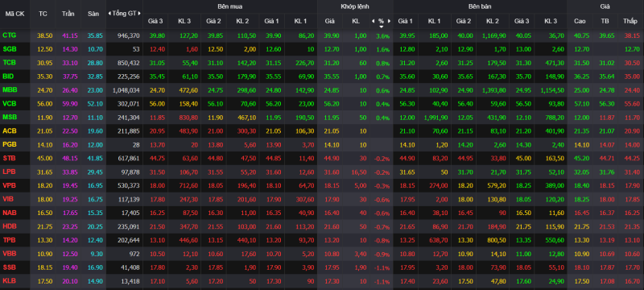Click the -0.9% change in VBB row
This screenshot has height=290, width=644.
coord(382,254)
